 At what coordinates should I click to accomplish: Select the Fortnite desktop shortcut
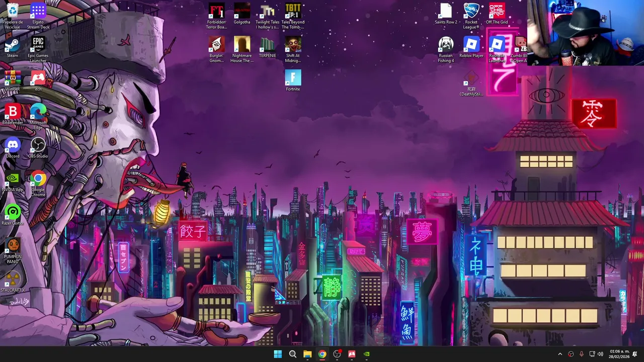tap(293, 81)
